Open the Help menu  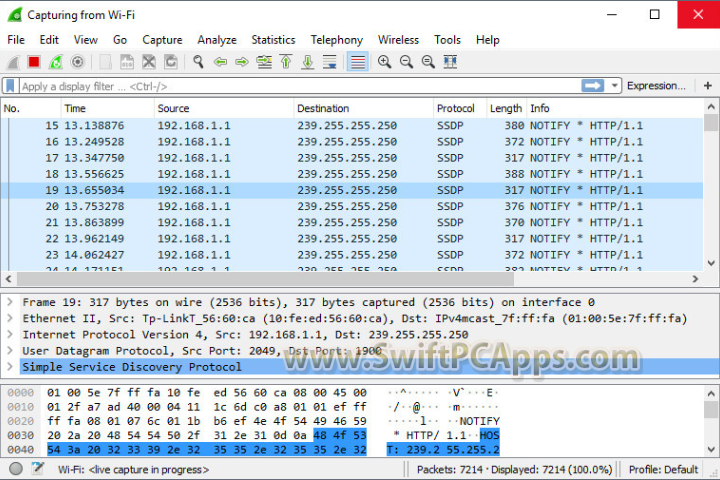point(488,40)
